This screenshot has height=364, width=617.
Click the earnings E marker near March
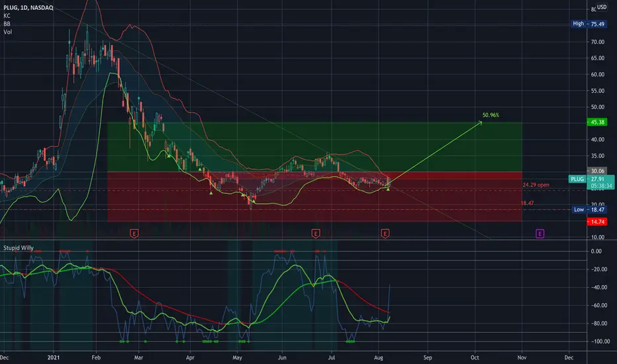(x=134, y=234)
